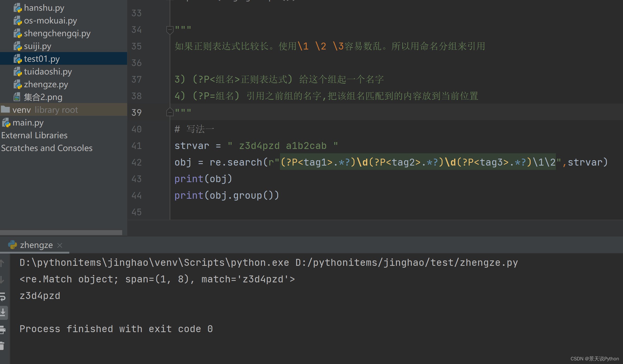Open the 集合2.png image file
The image size is (623, 364).
tap(43, 97)
